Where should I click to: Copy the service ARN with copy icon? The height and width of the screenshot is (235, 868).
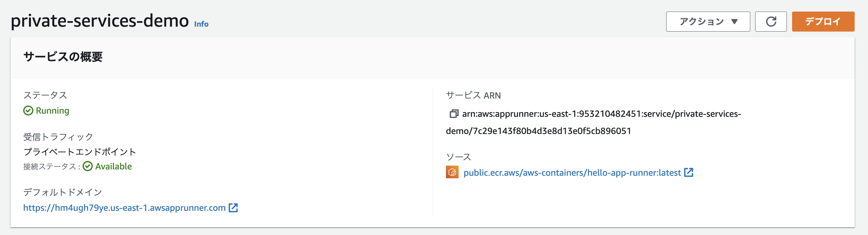coord(454,114)
